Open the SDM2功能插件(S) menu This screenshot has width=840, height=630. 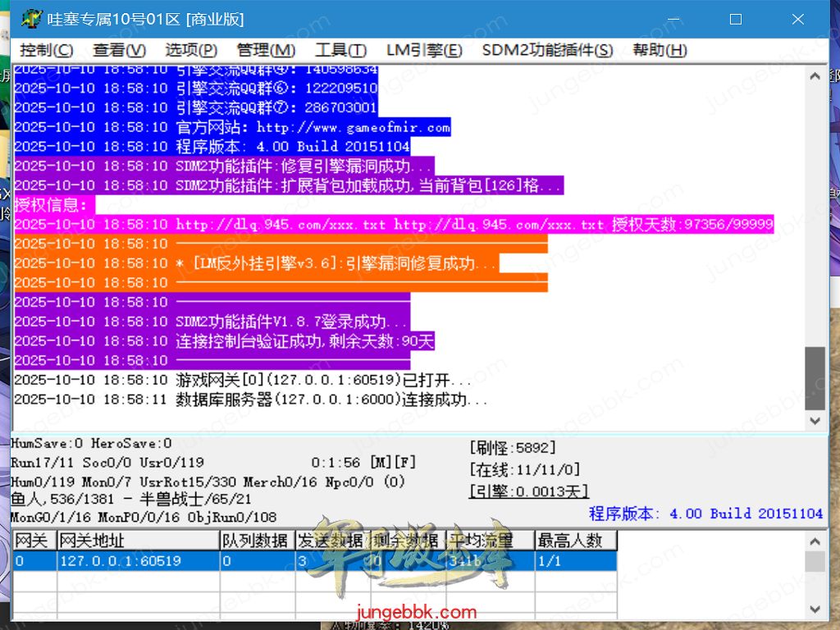click(547, 50)
